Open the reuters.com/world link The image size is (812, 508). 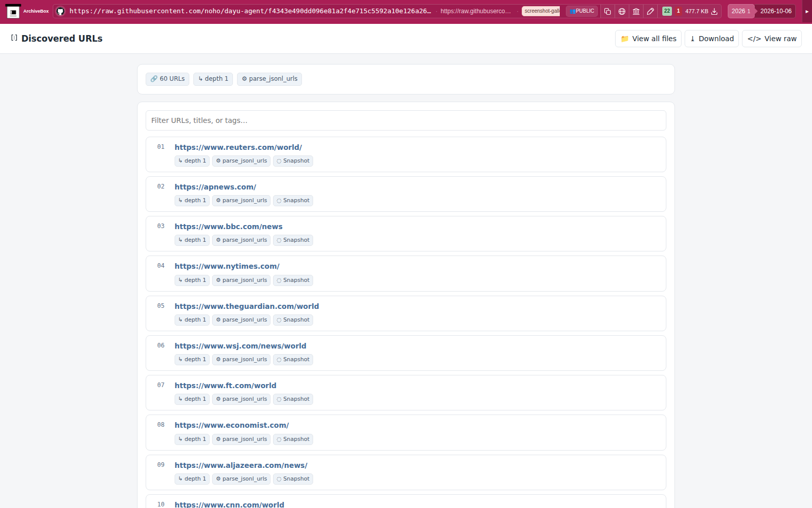point(238,147)
